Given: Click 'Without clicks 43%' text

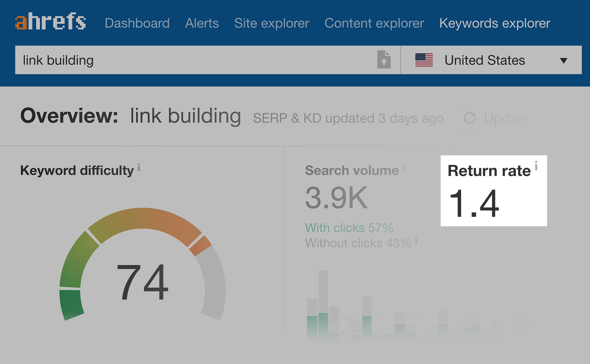Looking at the screenshot, I should click(358, 243).
